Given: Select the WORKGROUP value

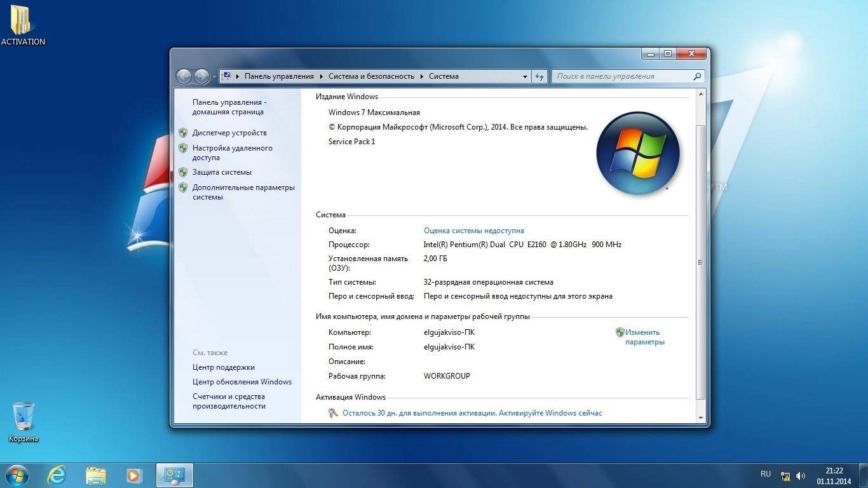Looking at the screenshot, I should pos(447,376).
